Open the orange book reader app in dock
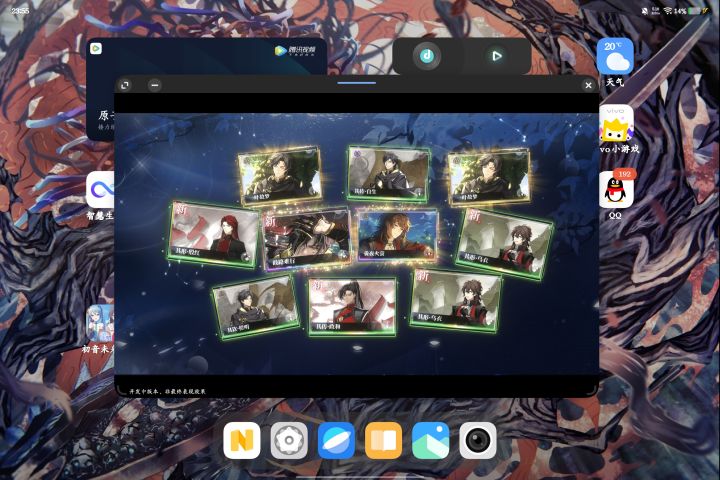720x480 pixels. tap(383, 440)
